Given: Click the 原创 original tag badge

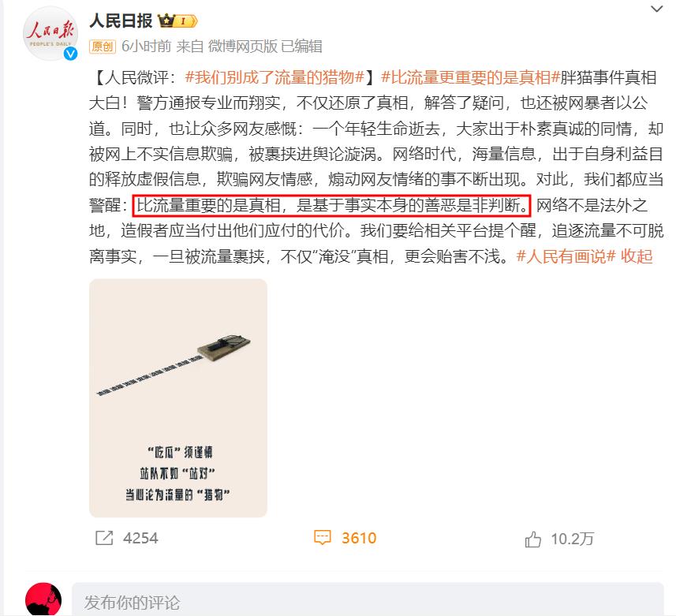Looking at the screenshot, I should (103, 46).
